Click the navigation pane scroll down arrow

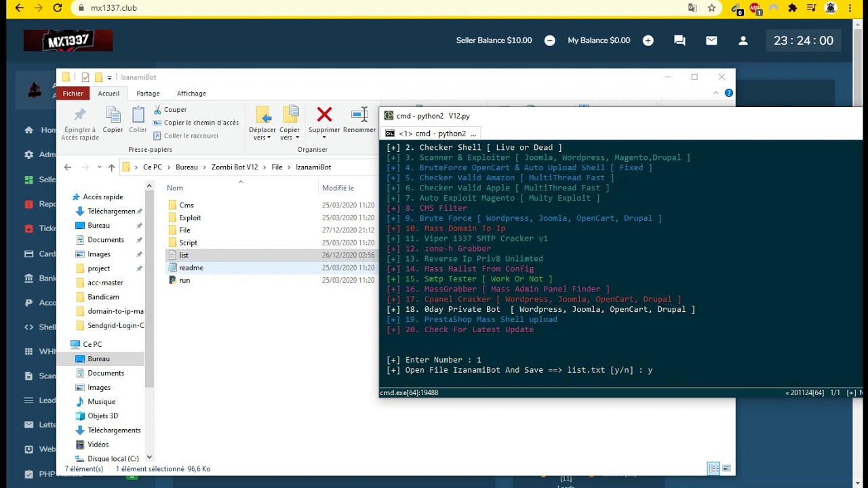[x=149, y=457]
